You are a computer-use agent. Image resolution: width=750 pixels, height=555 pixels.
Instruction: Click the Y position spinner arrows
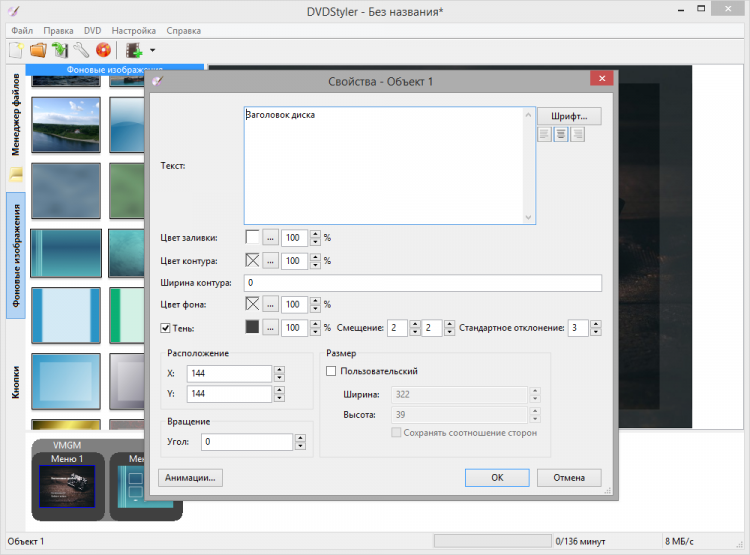coord(279,394)
